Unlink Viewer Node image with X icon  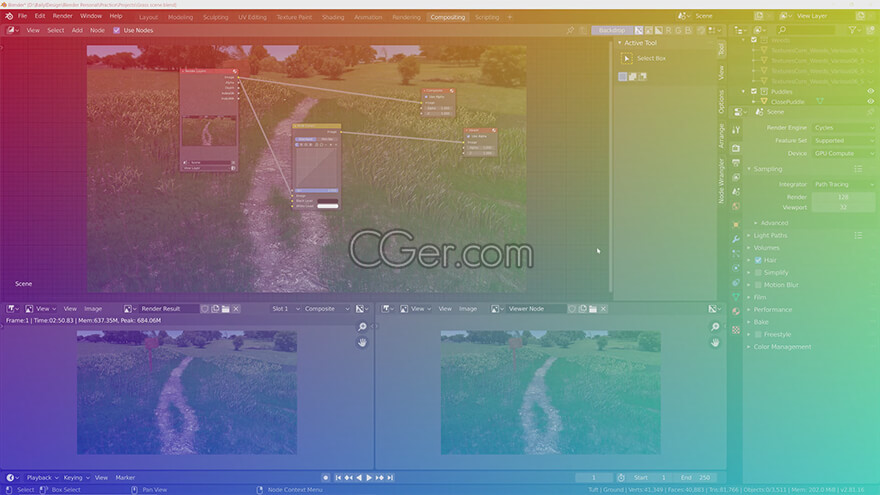coord(603,309)
